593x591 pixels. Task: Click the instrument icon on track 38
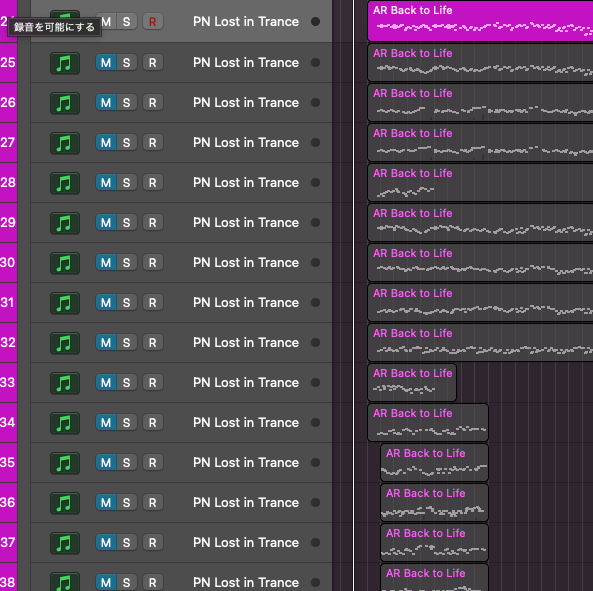[65, 582]
